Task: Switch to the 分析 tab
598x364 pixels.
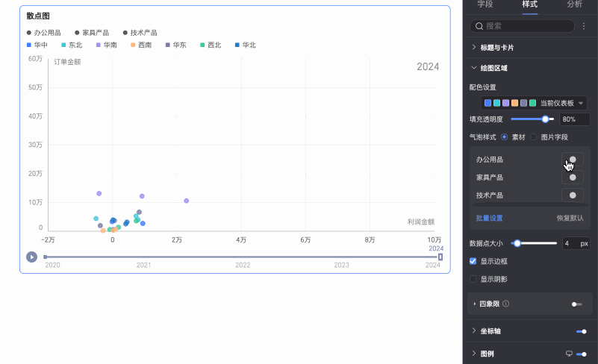Action: tap(574, 4)
